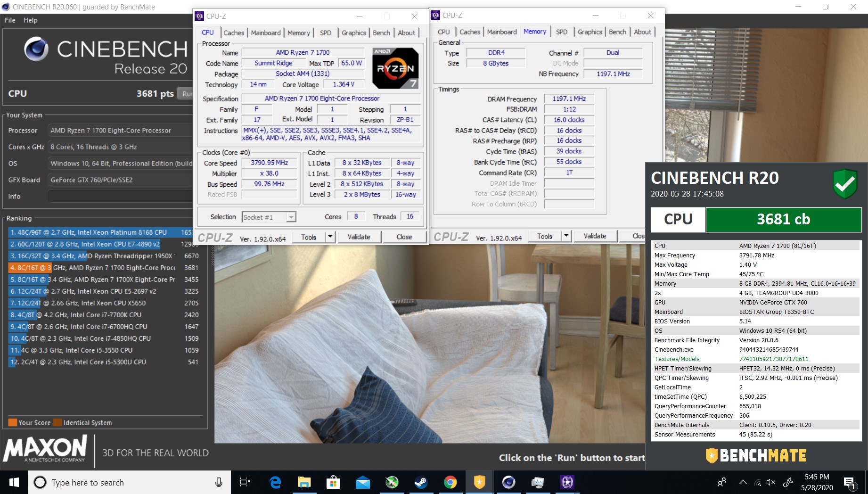
Task: Click CPU-Z title icon in right window
Action: coord(435,15)
